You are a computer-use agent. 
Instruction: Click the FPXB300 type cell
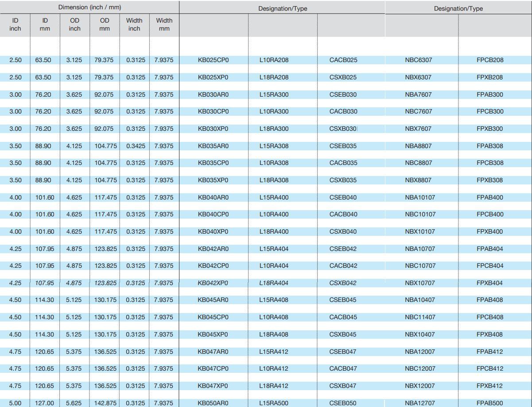tap(489, 129)
